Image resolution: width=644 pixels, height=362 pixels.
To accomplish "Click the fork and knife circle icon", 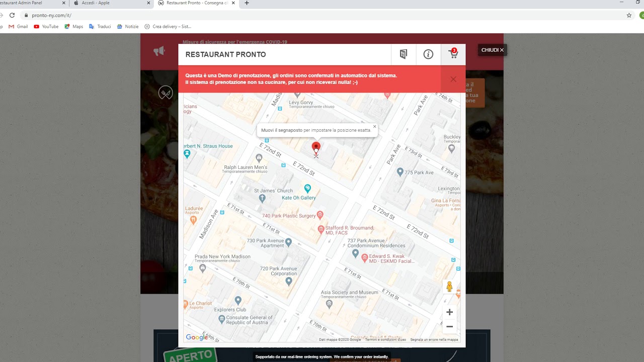I will pyautogui.click(x=166, y=93).
